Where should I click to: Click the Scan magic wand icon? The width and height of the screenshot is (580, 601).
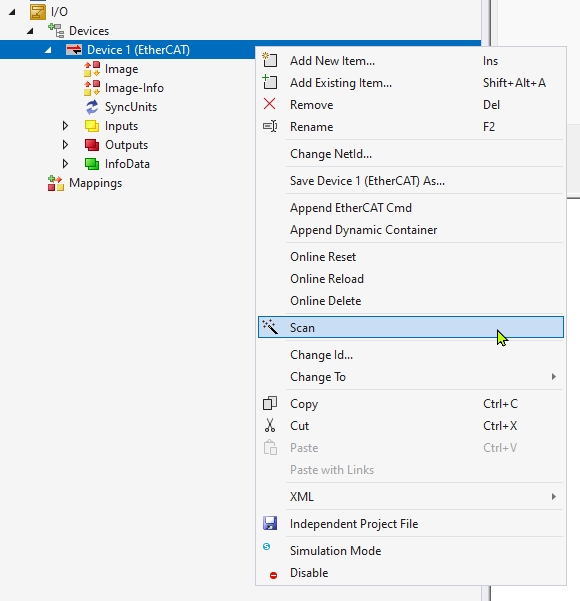click(x=270, y=327)
